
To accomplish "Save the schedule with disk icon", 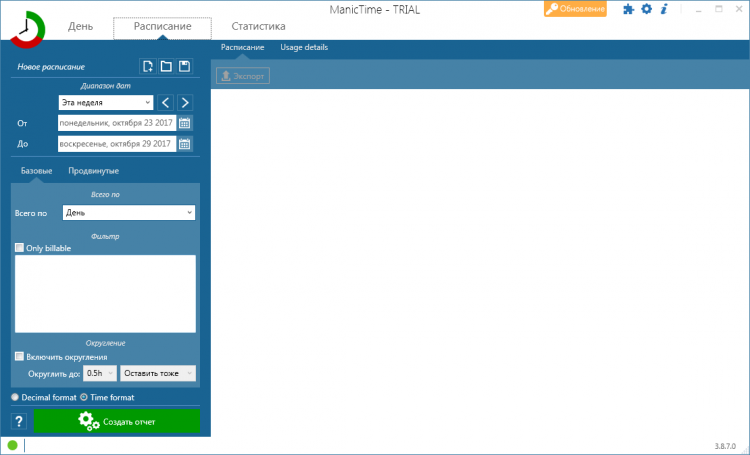I will coord(184,66).
